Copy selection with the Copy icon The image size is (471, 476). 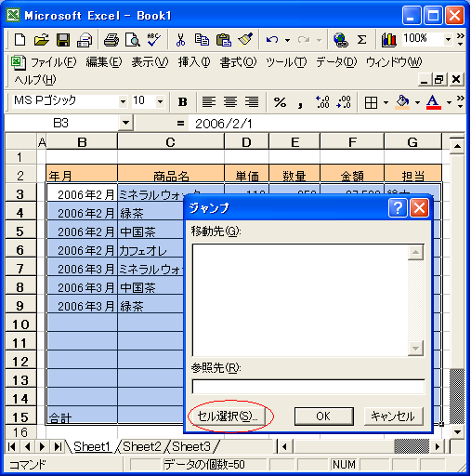(202, 40)
